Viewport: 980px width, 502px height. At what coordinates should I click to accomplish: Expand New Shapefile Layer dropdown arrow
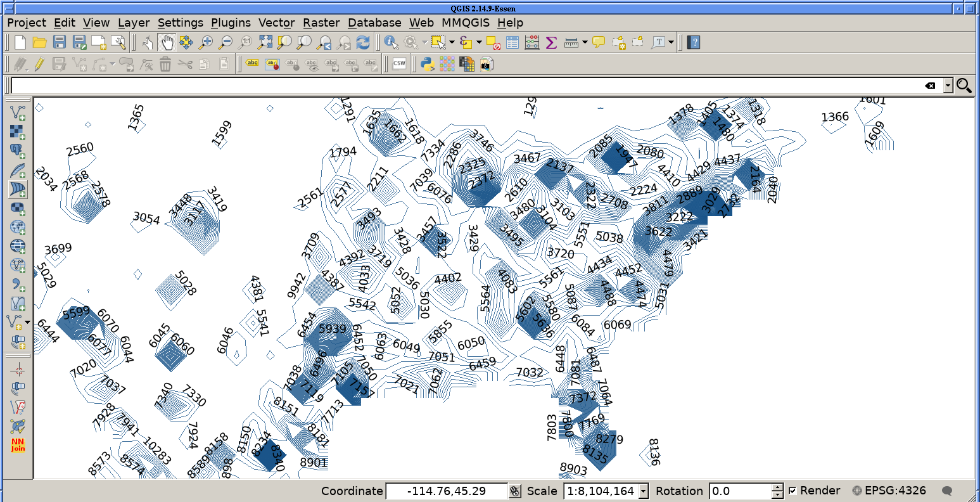[27, 322]
